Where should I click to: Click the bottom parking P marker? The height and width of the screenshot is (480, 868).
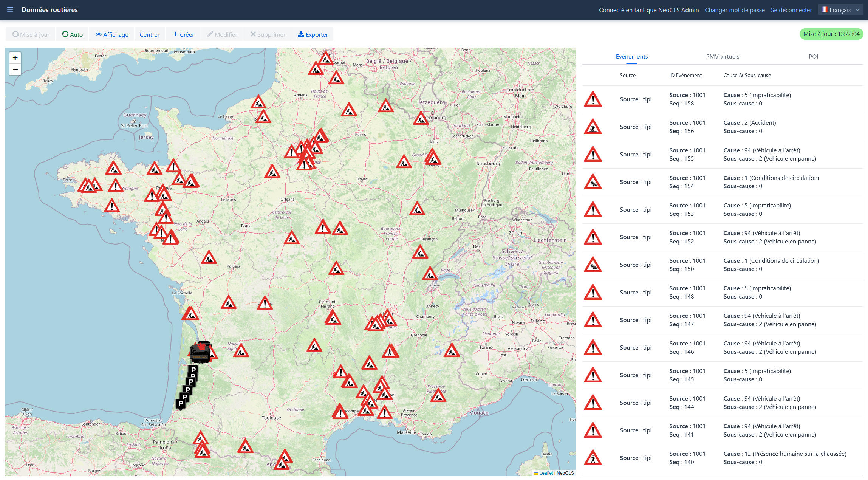click(x=181, y=404)
